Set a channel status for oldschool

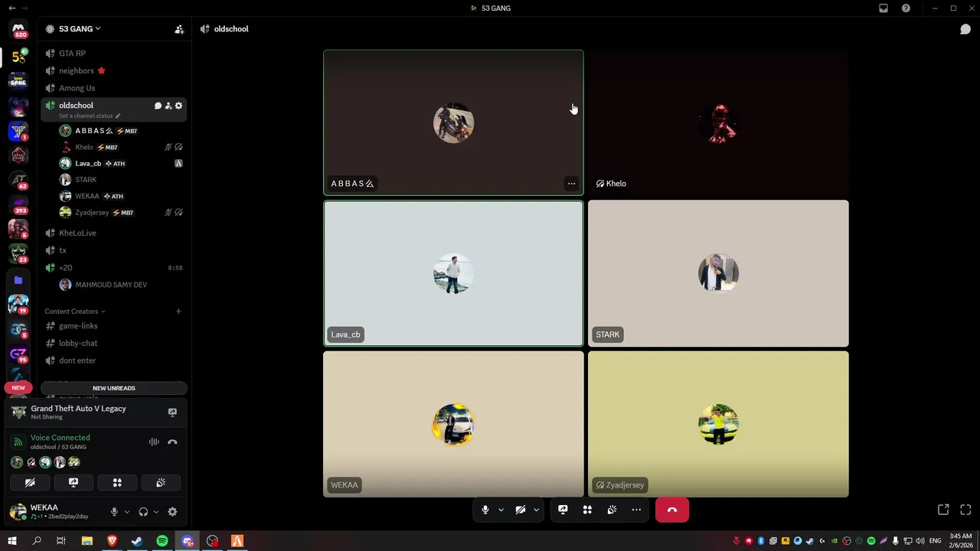pyautogui.click(x=90, y=116)
